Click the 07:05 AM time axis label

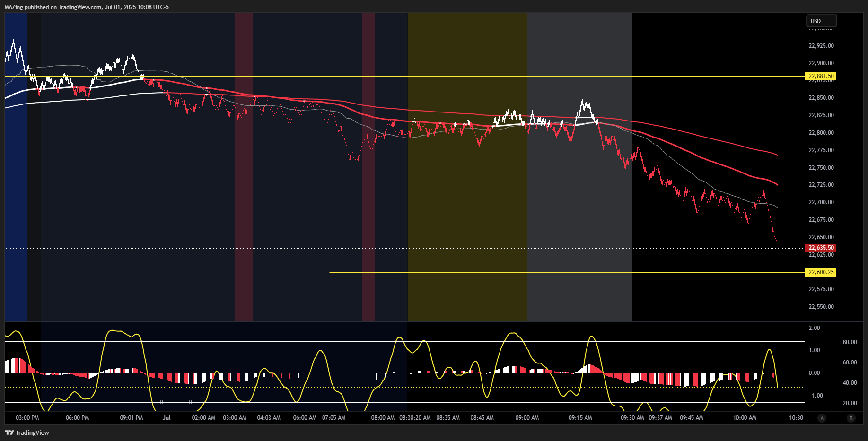point(334,418)
